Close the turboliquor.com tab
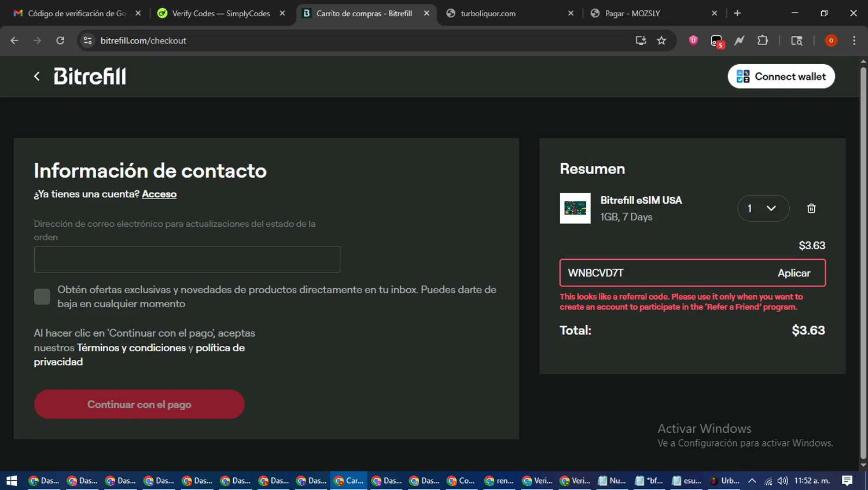Screen dimensions: 868x490 point(571,13)
